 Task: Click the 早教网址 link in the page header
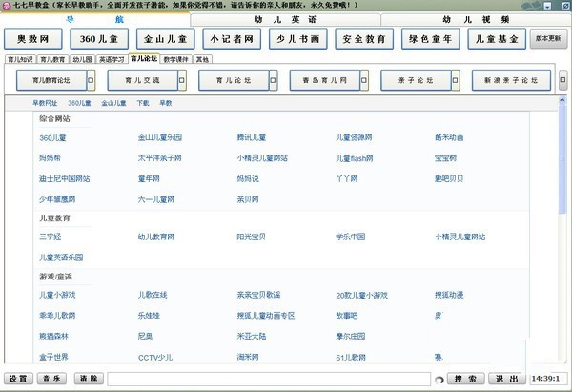pos(45,103)
